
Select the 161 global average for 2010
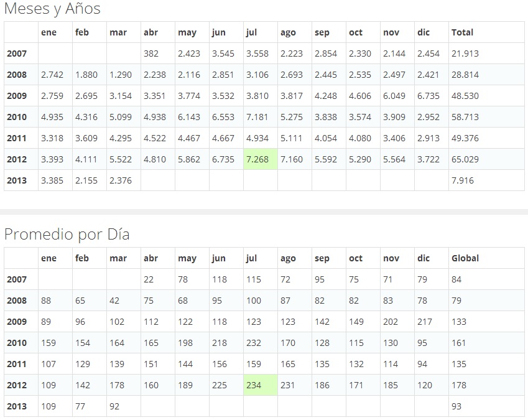tap(459, 343)
